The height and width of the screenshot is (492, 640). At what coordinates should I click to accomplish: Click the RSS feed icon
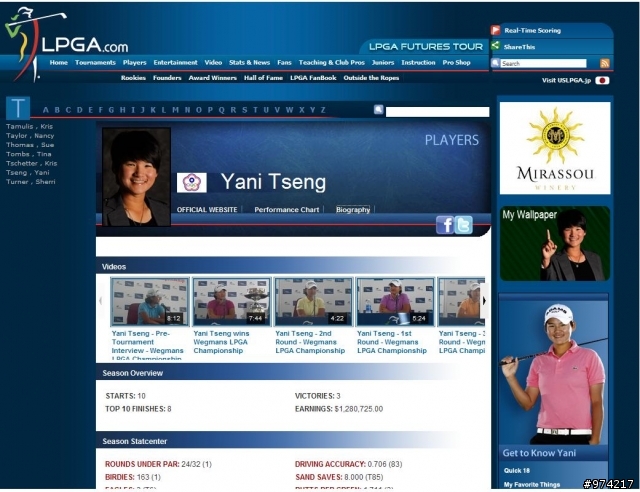604,63
